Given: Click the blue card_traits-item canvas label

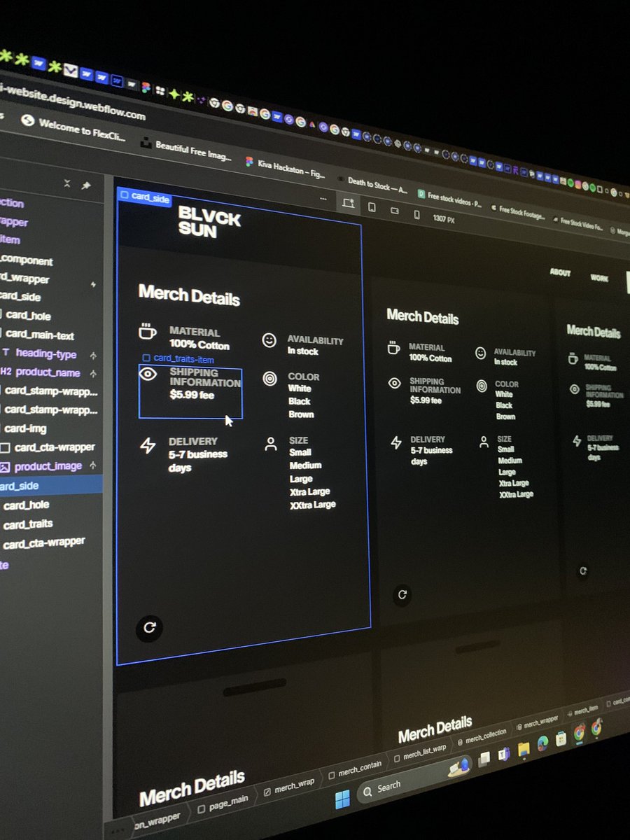Looking at the screenshot, I should [178, 358].
